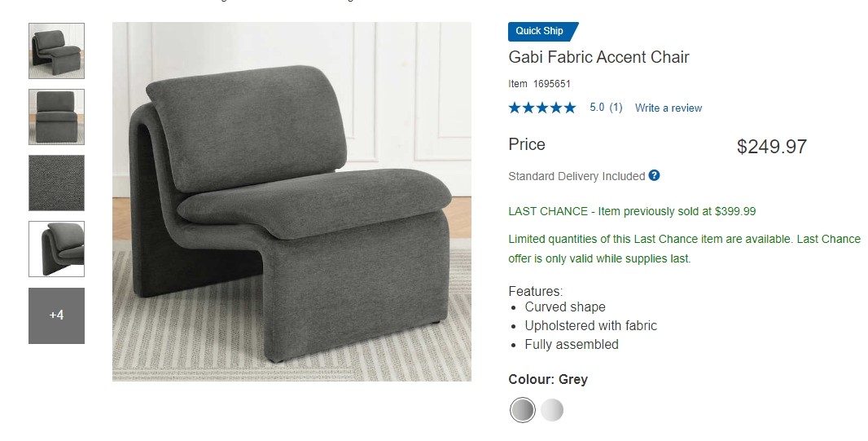Screen dimensions: 868x441
Task: Click the Gabi Fabric Accent Chair title
Action: [x=599, y=57]
